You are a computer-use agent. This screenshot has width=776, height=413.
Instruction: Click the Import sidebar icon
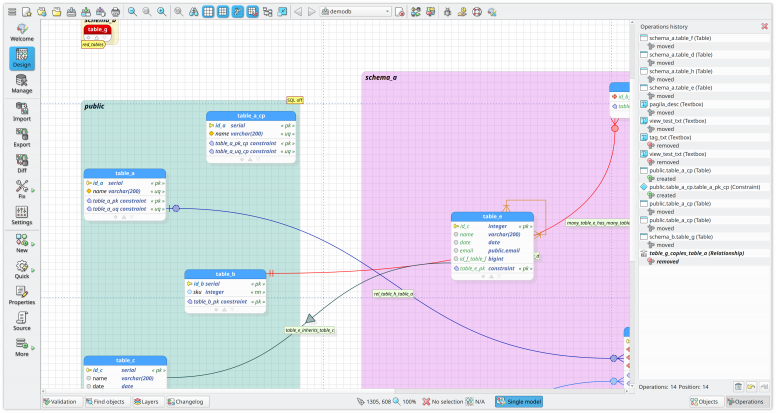[22, 112]
